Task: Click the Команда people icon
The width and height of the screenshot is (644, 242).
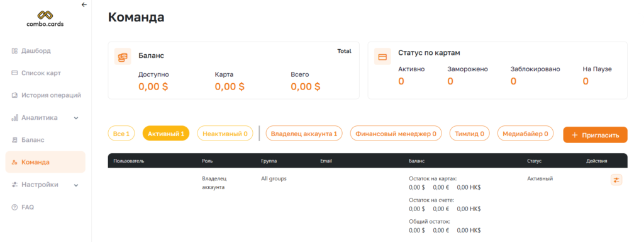Action: [14, 162]
